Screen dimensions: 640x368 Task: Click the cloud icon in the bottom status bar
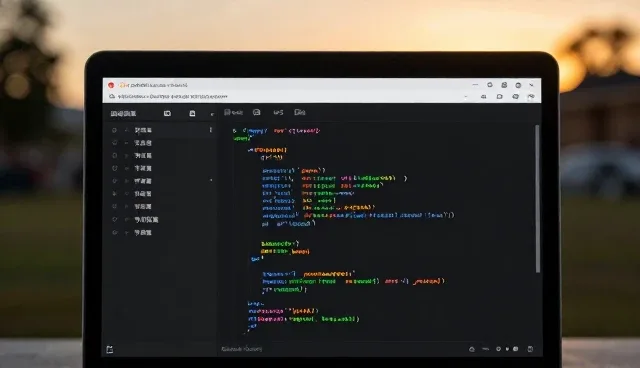[x=472, y=349]
